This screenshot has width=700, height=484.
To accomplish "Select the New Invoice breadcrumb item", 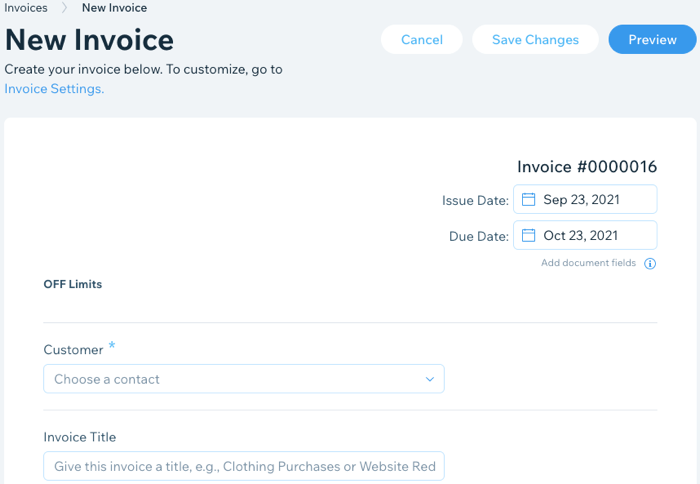I will [x=114, y=8].
